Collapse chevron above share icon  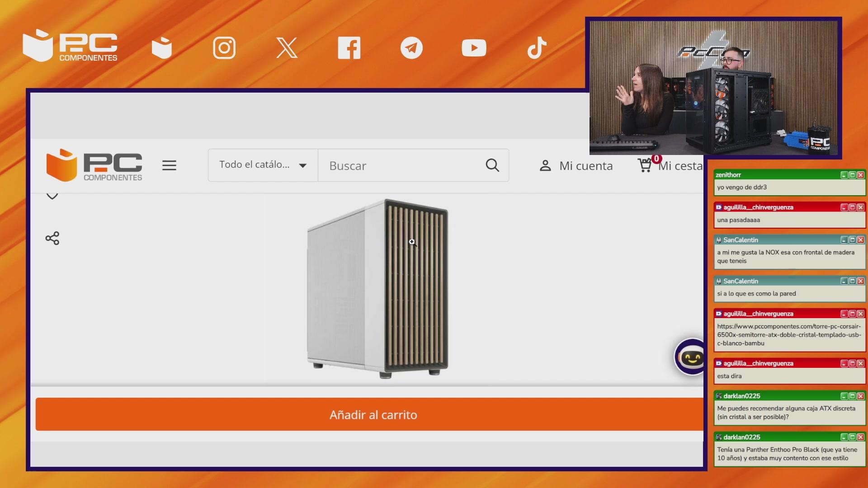(x=52, y=196)
